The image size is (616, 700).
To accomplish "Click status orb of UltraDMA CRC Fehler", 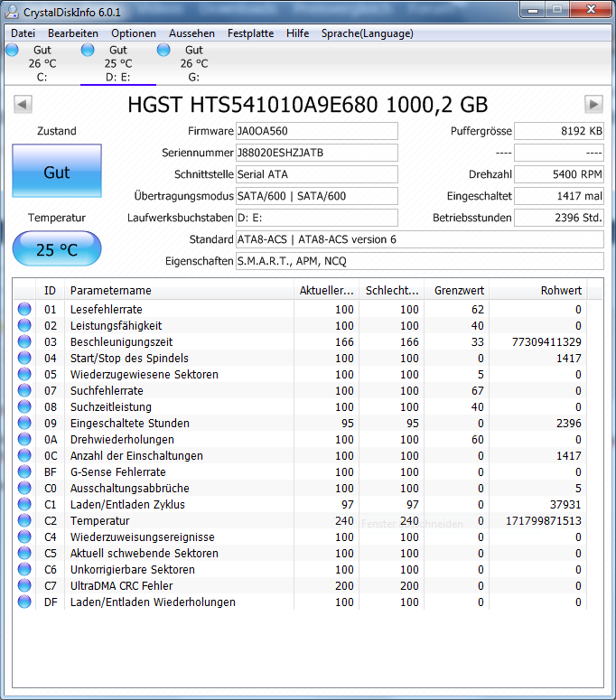I will coord(24,585).
